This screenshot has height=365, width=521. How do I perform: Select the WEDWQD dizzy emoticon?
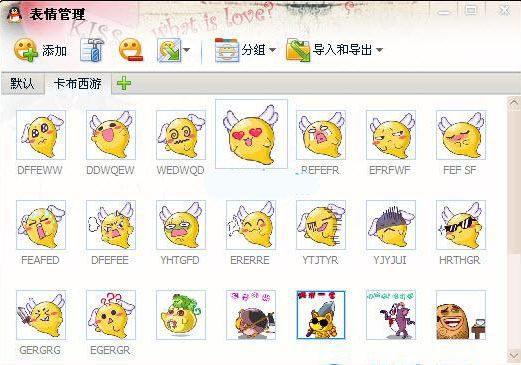click(181, 135)
